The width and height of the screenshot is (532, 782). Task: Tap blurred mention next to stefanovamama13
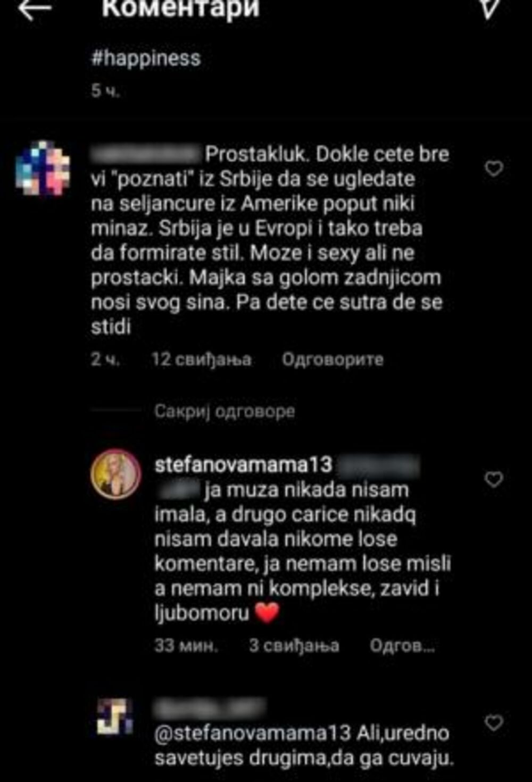click(378, 465)
